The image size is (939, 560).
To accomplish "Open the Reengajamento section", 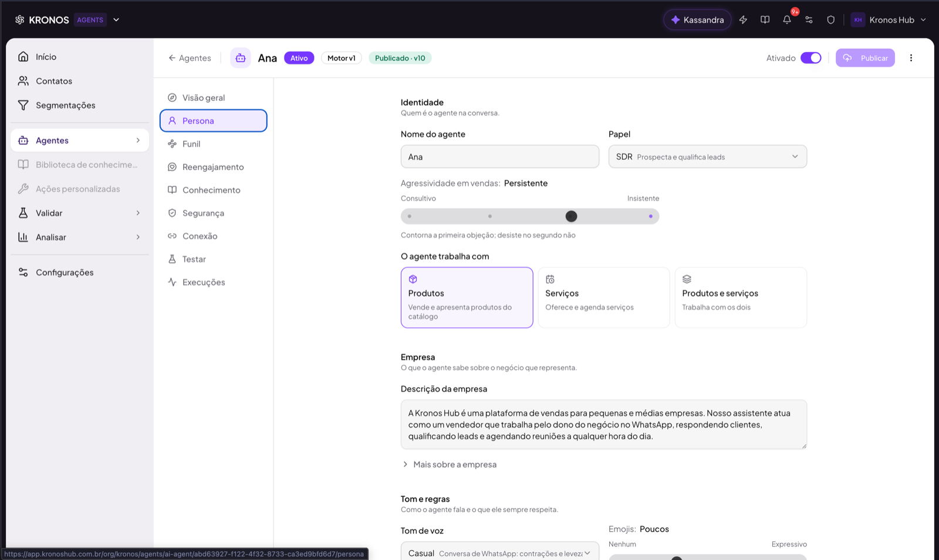I will [213, 167].
